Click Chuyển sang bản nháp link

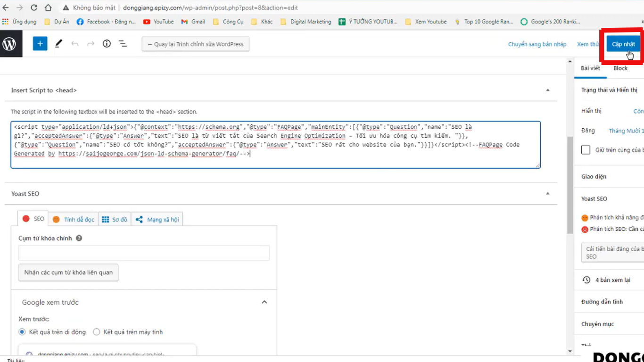point(537,44)
